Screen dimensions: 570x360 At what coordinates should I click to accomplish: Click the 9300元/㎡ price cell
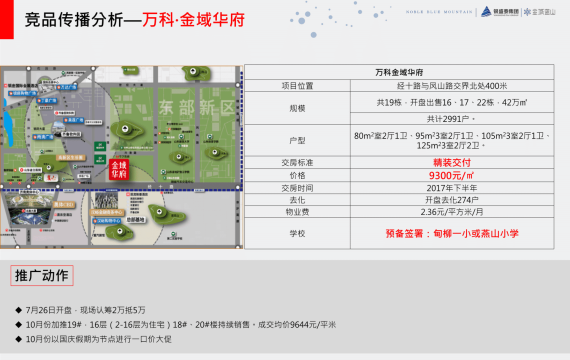coord(452,176)
